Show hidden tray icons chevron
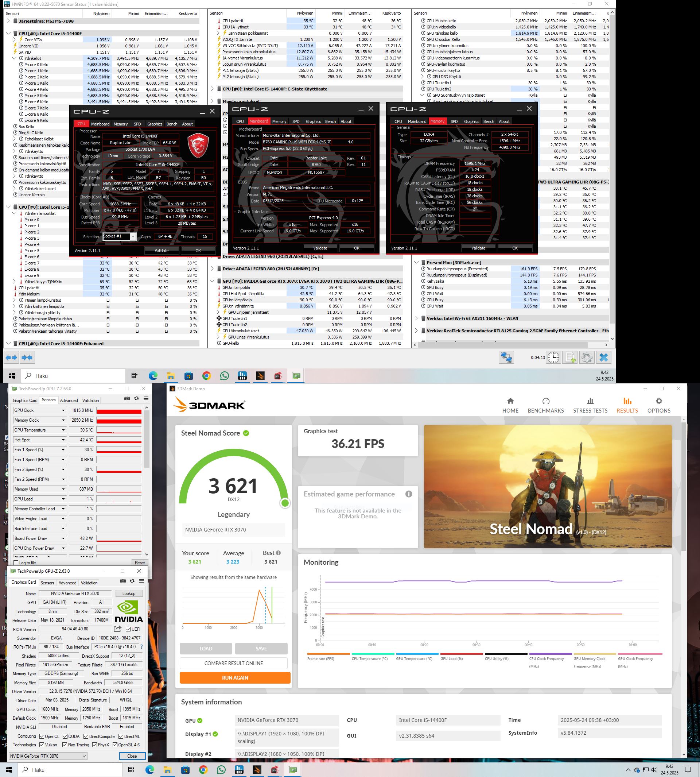This screenshot has width=700, height=777. (628, 769)
